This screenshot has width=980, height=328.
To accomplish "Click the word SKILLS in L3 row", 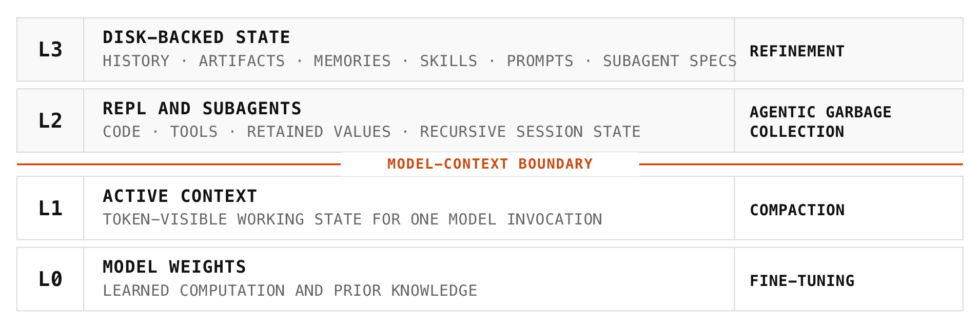I will 448,61.
